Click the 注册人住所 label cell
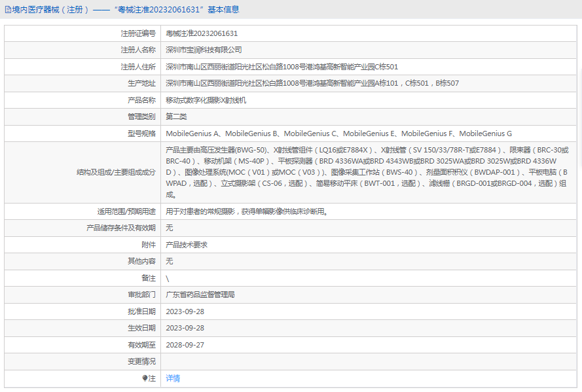This screenshot has width=582, height=392. [x=82, y=67]
